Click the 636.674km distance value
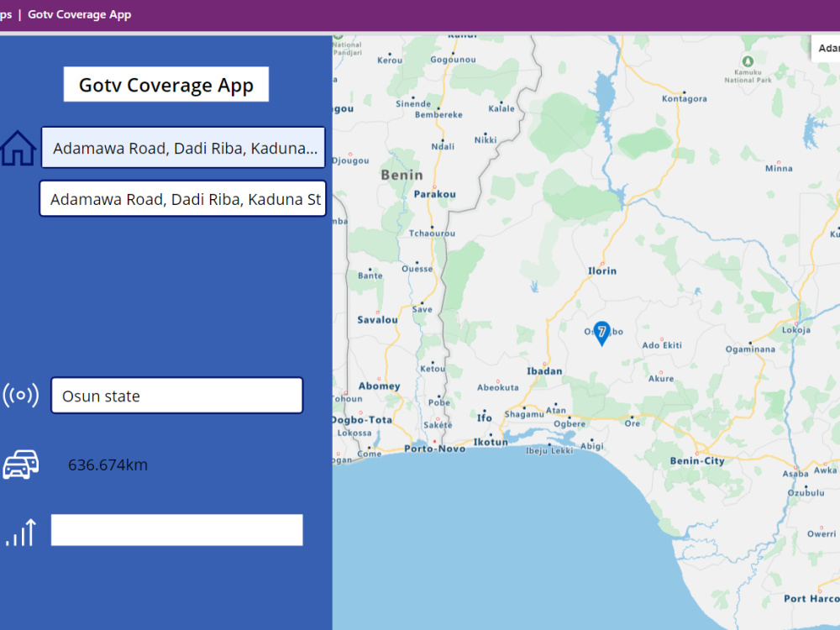This screenshot has width=840, height=630. [108, 465]
